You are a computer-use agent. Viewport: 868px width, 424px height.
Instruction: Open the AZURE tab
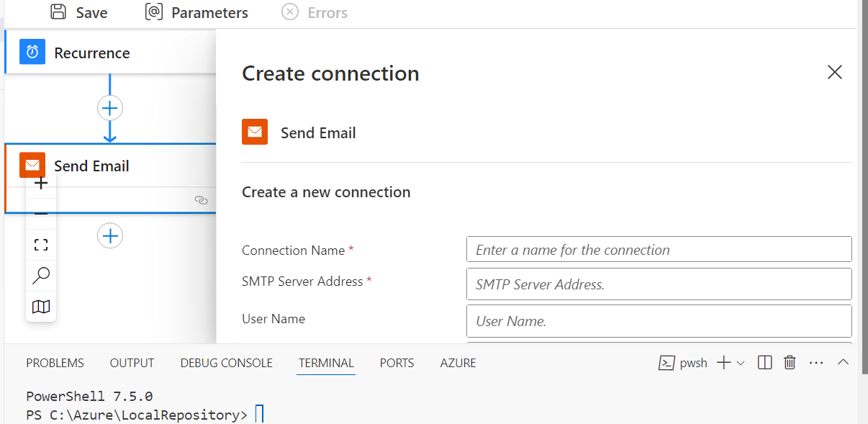coord(458,363)
